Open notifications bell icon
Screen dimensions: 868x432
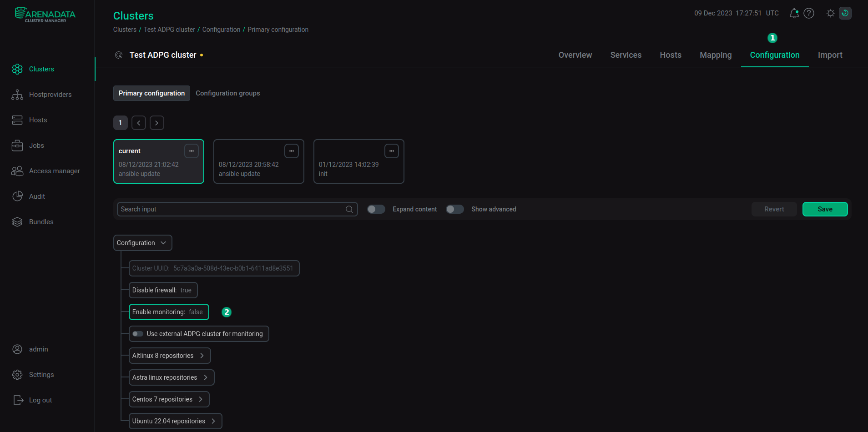pyautogui.click(x=794, y=13)
